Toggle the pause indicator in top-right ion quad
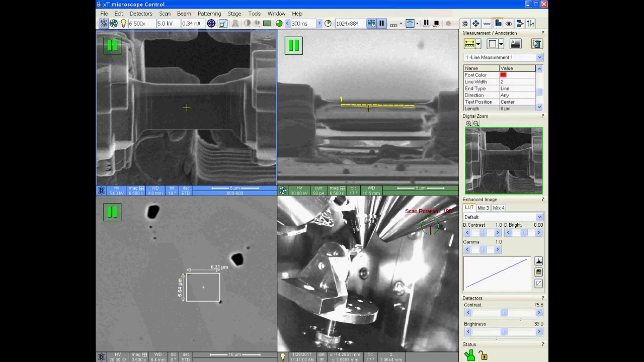 click(294, 46)
